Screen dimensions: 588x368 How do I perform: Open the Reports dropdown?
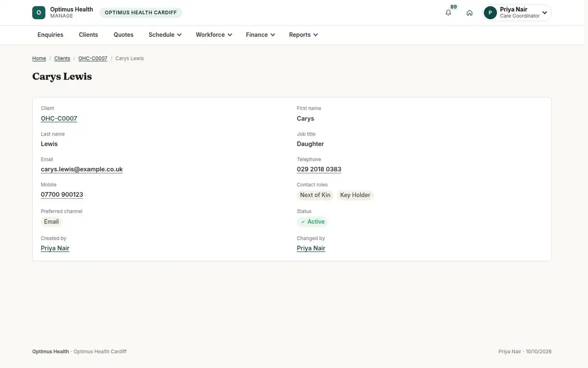click(303, 35)
